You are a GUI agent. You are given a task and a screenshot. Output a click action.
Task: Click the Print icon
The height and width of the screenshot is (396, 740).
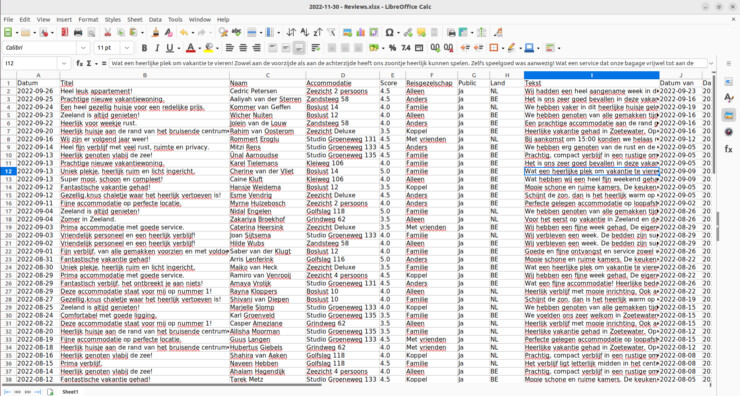click(x=78, y=33)
